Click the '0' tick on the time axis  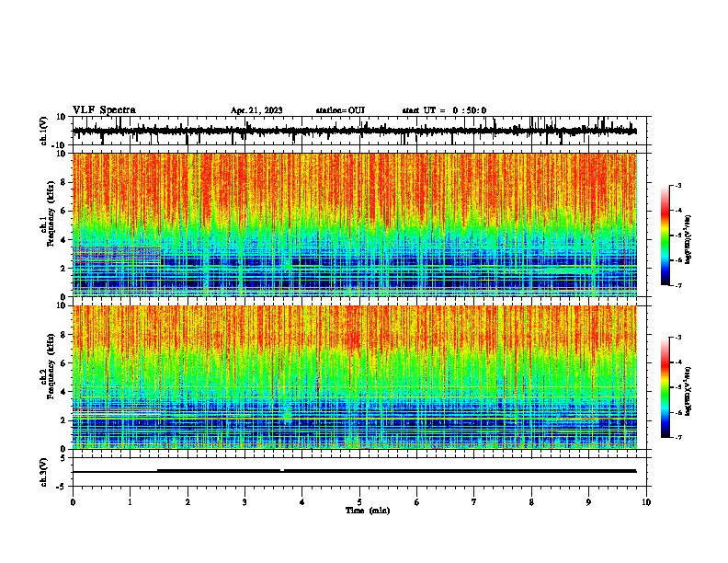(73, 502)
